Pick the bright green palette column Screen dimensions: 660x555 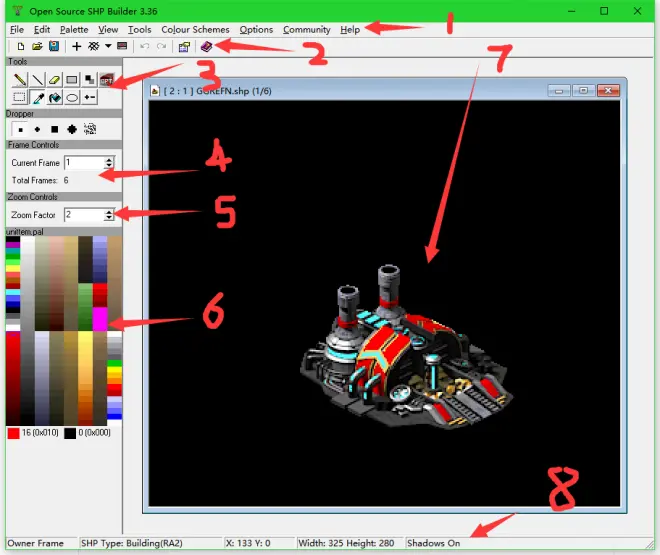pyautogui.click(x=85, y=307)
